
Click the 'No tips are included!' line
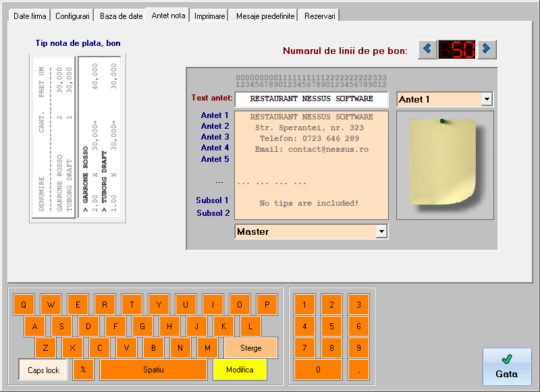coord(309,203)
